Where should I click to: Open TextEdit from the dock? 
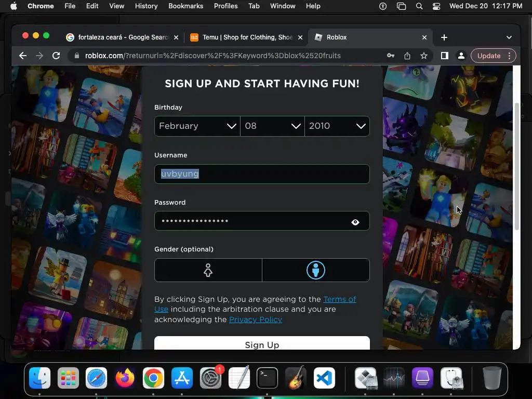pos(239,378)
